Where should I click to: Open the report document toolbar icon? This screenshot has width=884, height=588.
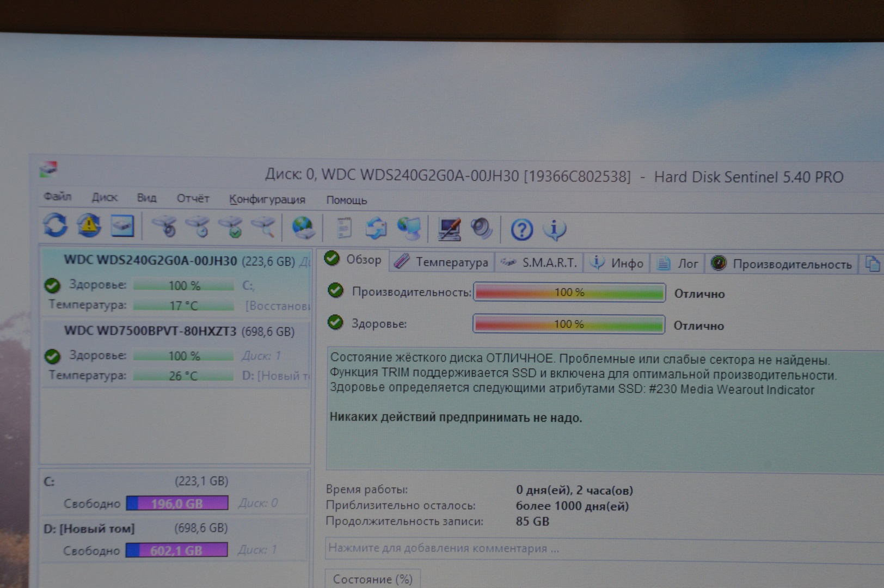tap(343, 228)
